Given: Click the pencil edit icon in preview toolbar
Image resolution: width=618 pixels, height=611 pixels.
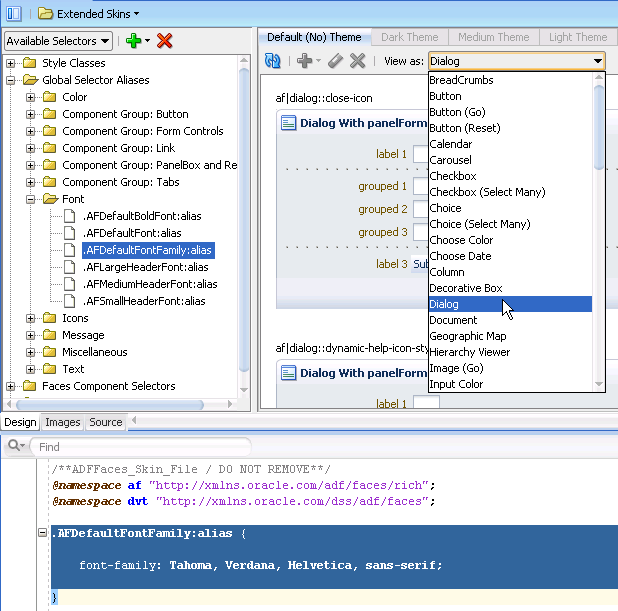Looking at the screenshot, I should point(335,61).
